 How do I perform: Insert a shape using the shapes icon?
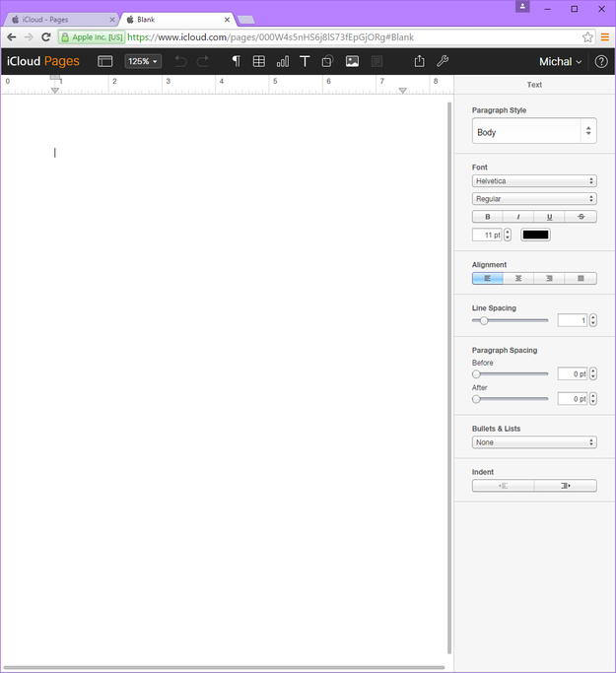coord(327,61)
